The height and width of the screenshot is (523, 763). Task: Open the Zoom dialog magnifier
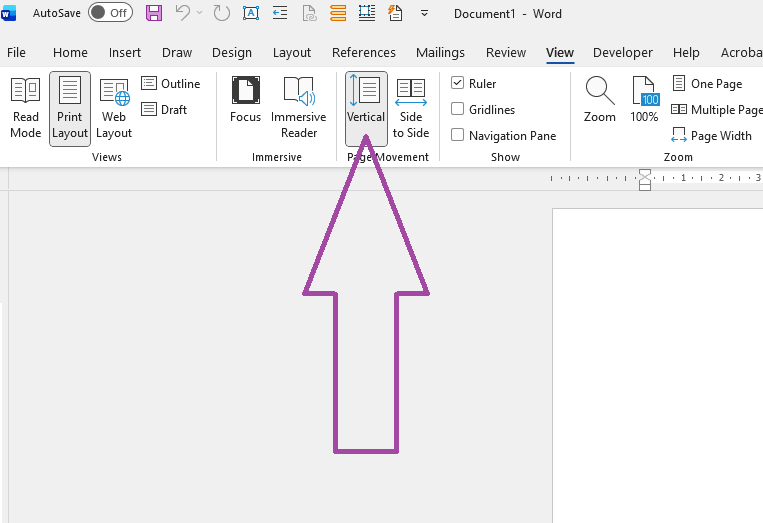click(x=600, y=100)
